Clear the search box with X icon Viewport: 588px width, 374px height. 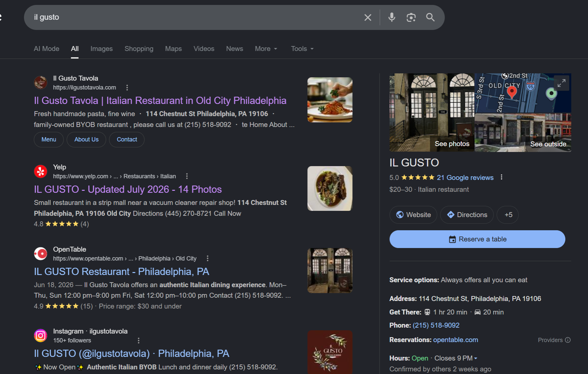point(368,17)
